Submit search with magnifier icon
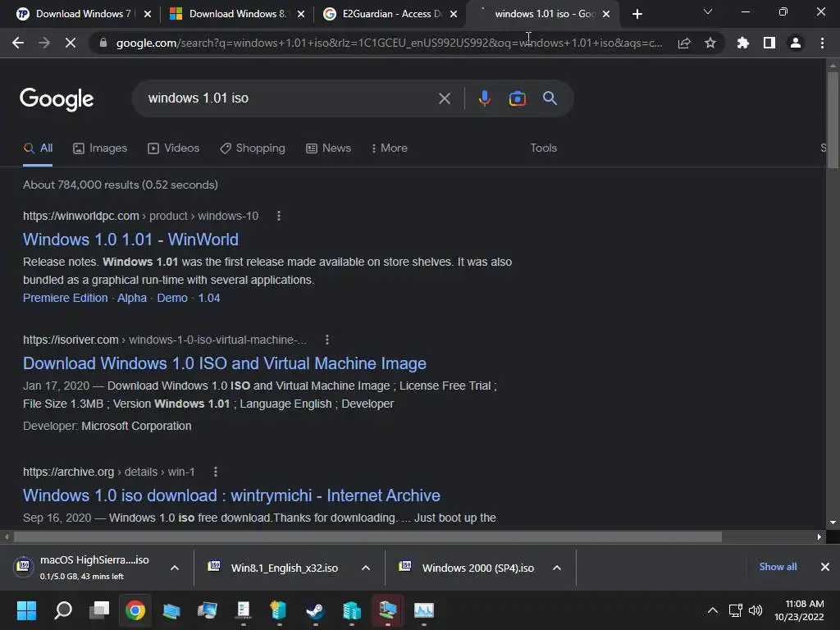Screen dimensions: 840x630 click(x=550, y=98)
